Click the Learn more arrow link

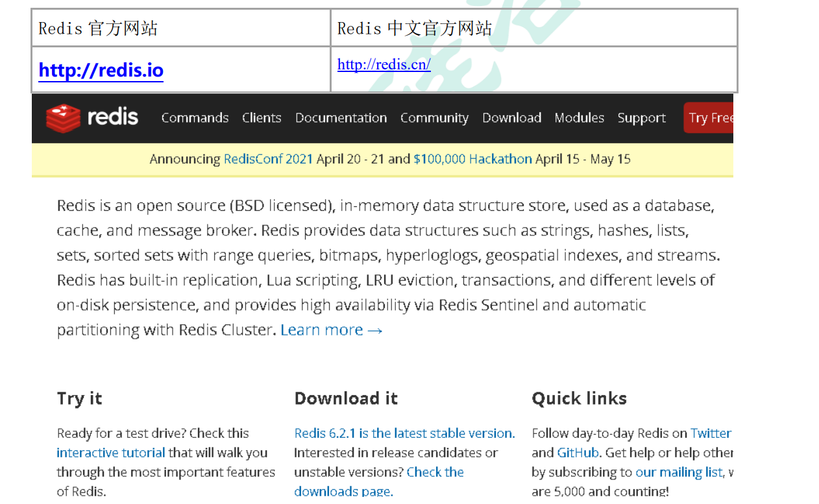[332, 330]
